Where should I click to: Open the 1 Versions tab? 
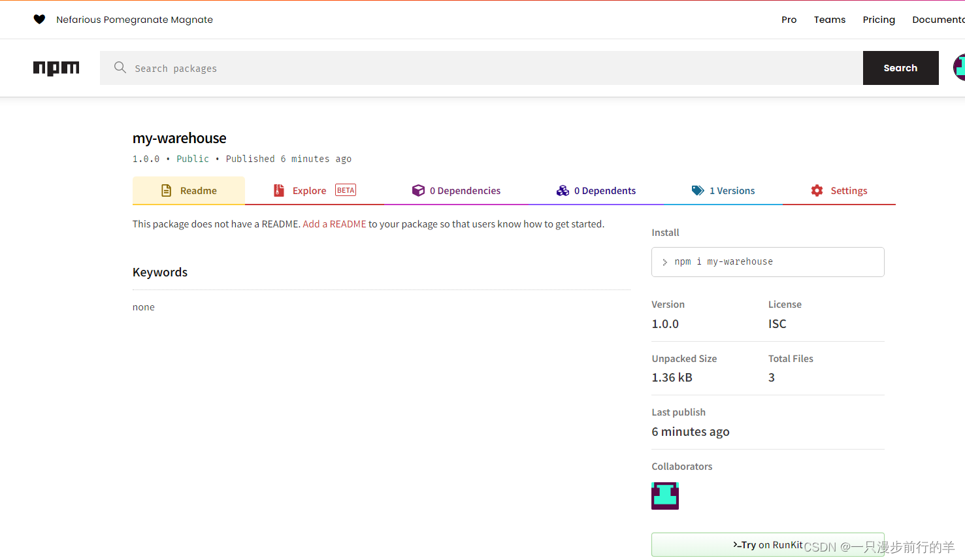point(723,191)
